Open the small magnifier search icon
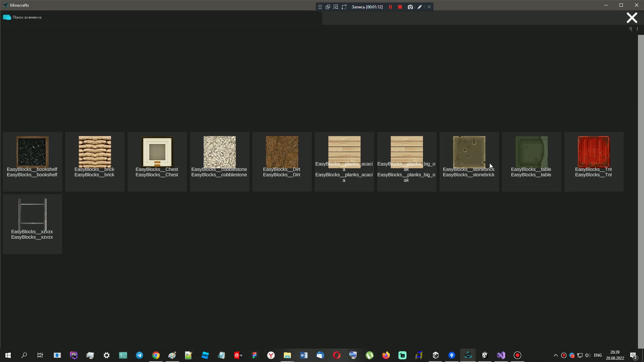The width and height of the screenshot is (644, 362). click(631, 29)
